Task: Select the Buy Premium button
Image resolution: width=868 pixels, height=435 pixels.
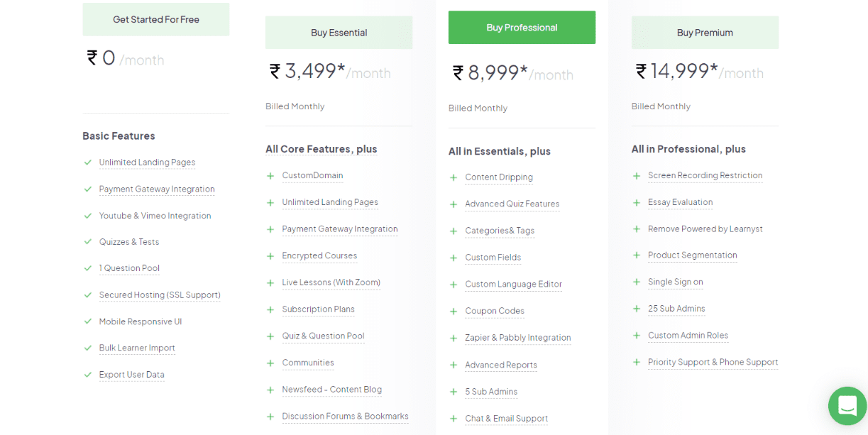Action: point(705,33)
